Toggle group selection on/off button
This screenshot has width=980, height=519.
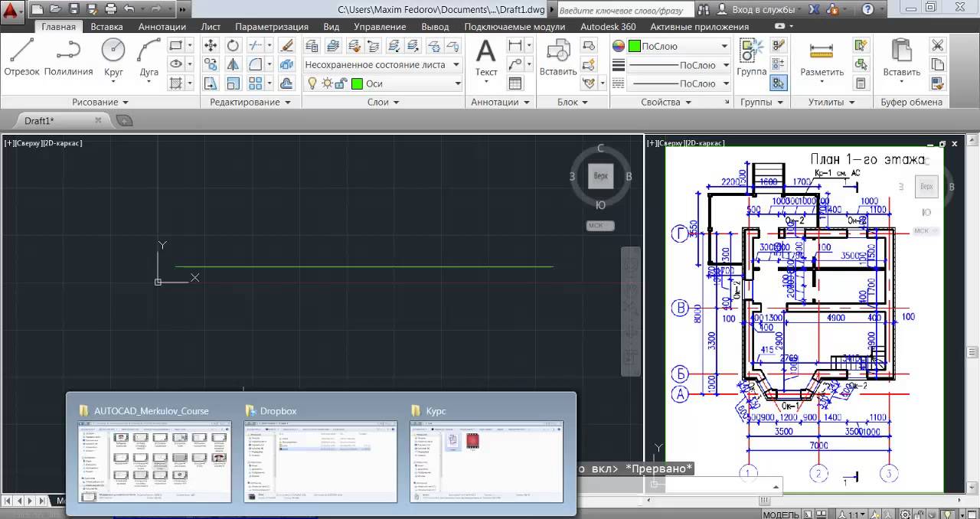779,83
